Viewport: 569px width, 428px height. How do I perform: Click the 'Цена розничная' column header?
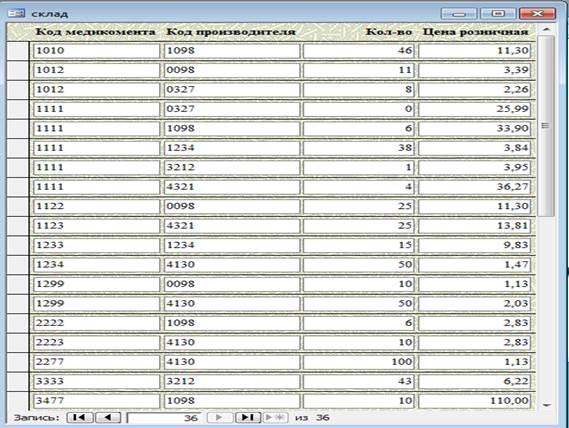click(x=475, y=32)
